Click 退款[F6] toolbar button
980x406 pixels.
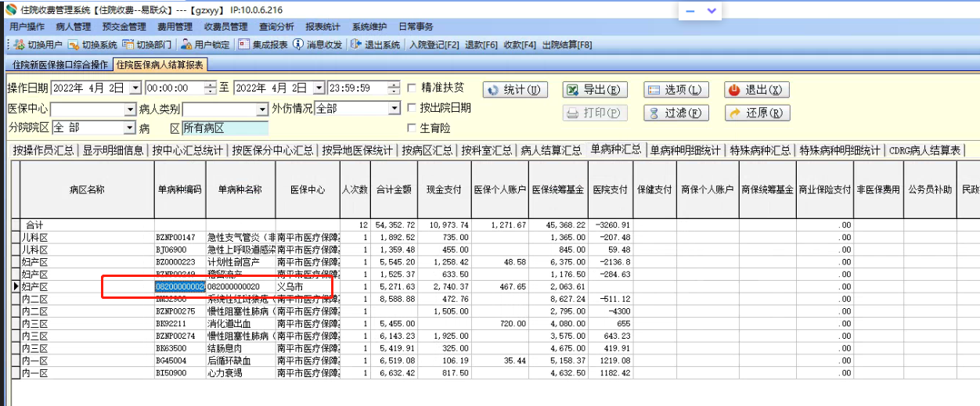(x=481, y=45)
